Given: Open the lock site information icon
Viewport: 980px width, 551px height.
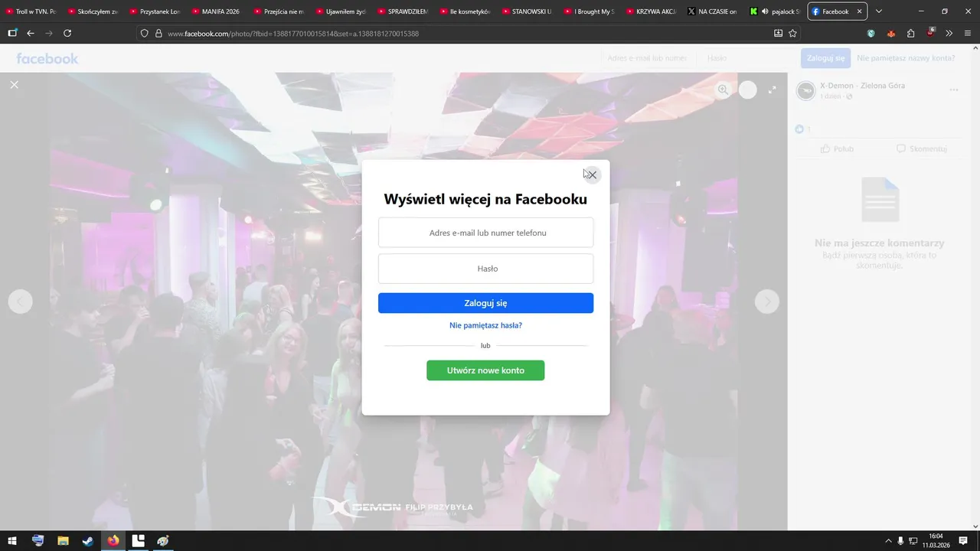Looking at the screenshot, I should 158,34.
